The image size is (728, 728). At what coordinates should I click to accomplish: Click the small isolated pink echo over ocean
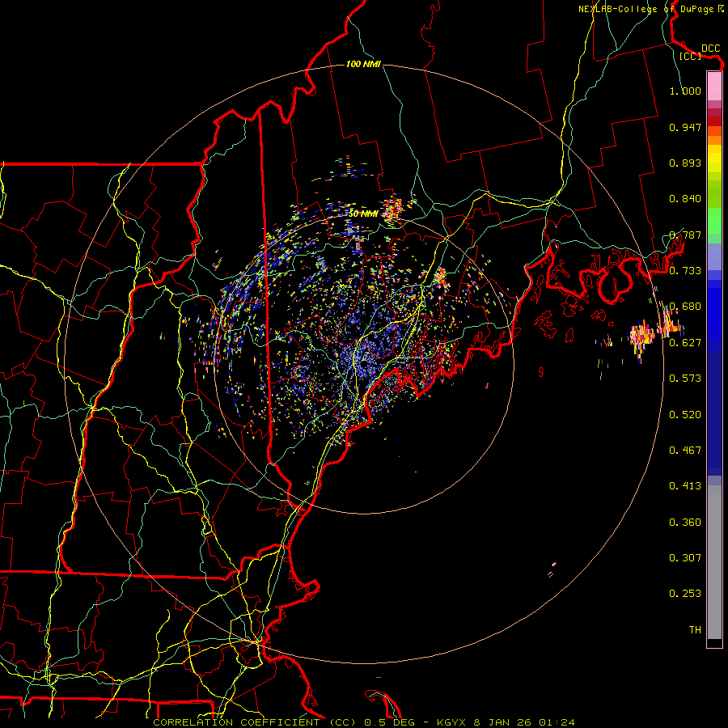point(553,565)
